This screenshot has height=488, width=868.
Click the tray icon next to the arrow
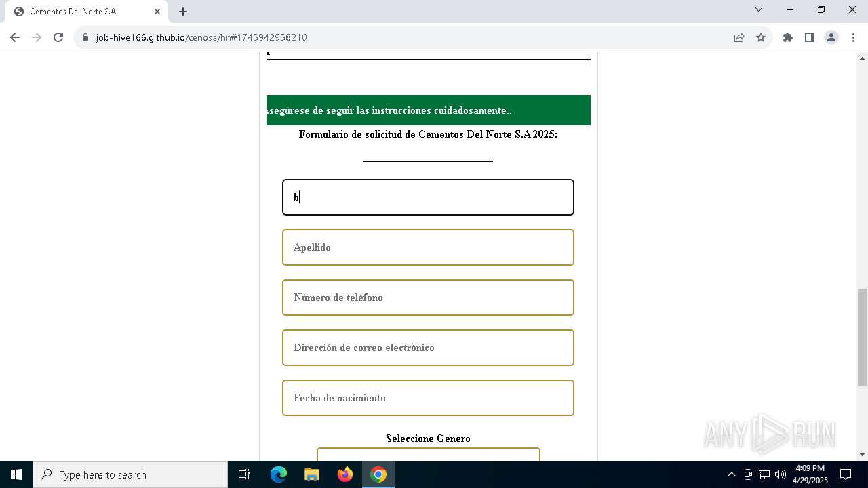click(748, 474)
